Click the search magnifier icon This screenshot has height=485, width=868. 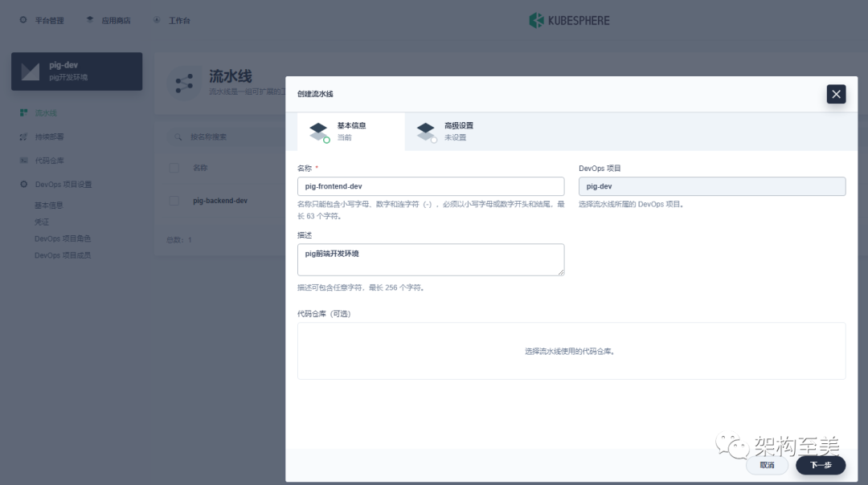(x=178, y=137)
